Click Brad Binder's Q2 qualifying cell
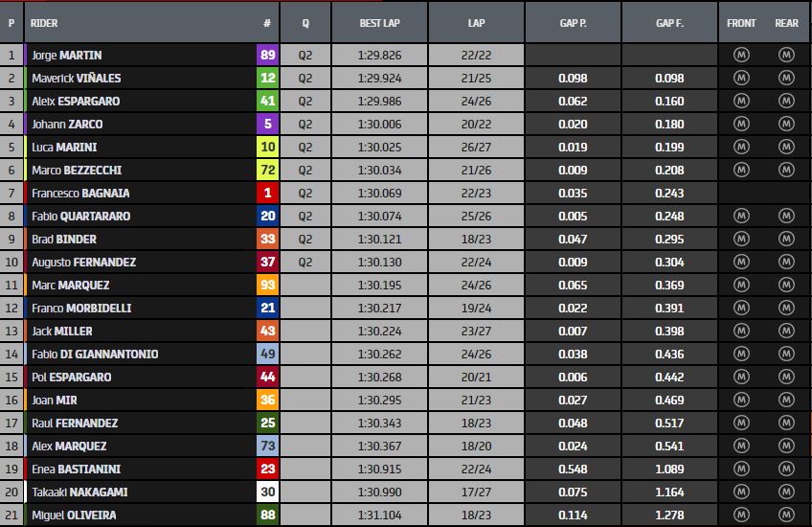 pyautogui.click(x=305, y=239)
